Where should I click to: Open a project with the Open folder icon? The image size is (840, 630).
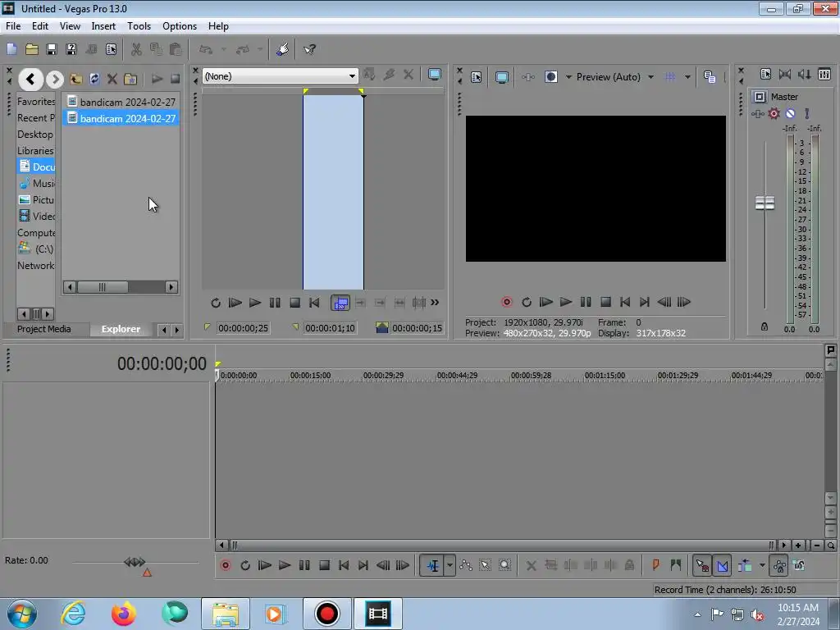click(32, 49)
